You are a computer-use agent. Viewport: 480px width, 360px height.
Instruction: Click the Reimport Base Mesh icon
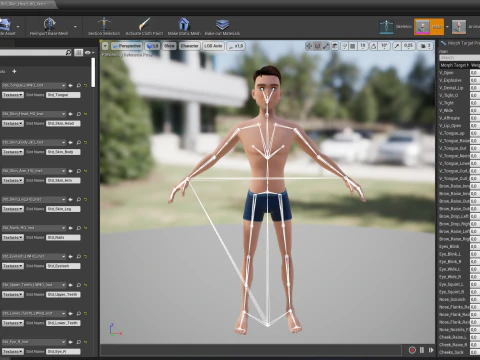coord(49,24)
